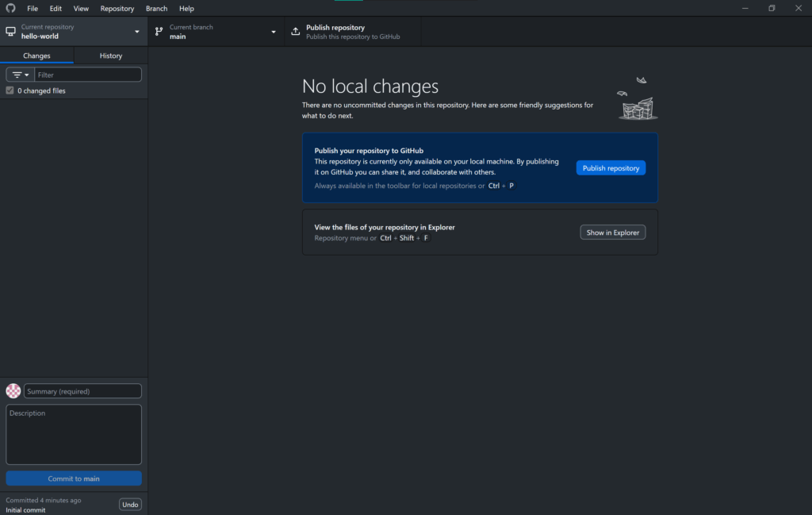The height and width of the screenshot is (515, 812).
Task: Open the Edit menu
Action: click(56, 8)
